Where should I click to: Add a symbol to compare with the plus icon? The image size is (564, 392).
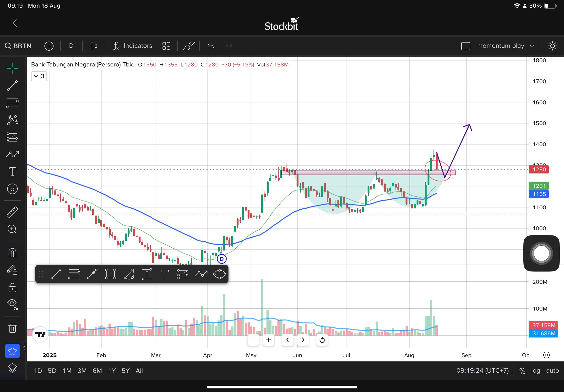coord(49,46)
